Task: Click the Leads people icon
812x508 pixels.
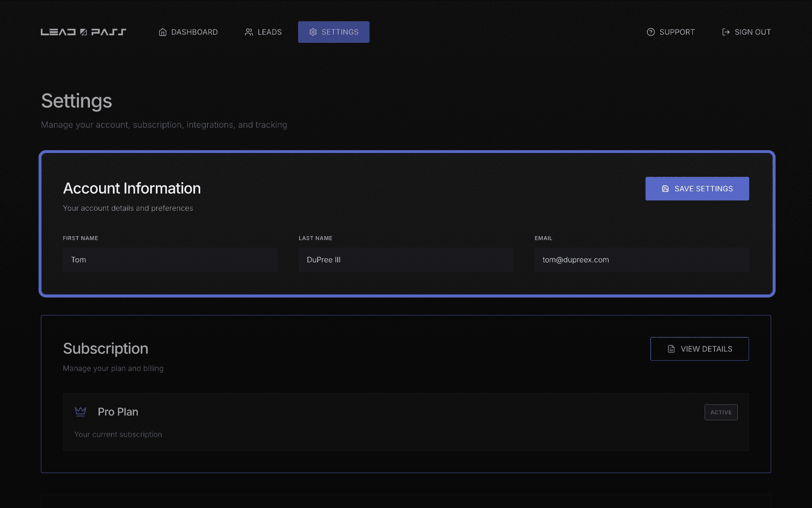Action: [249, 32]
